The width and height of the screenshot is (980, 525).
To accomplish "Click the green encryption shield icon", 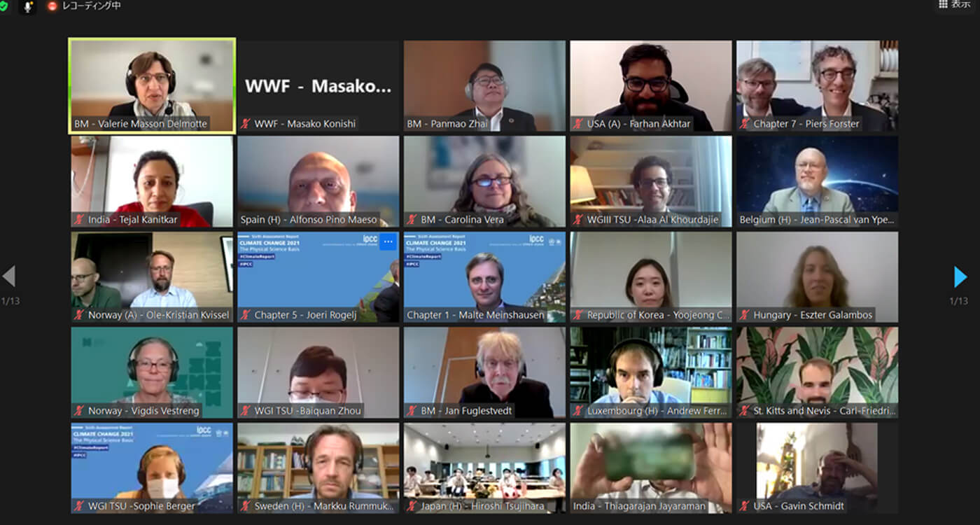I will [3, 6].
